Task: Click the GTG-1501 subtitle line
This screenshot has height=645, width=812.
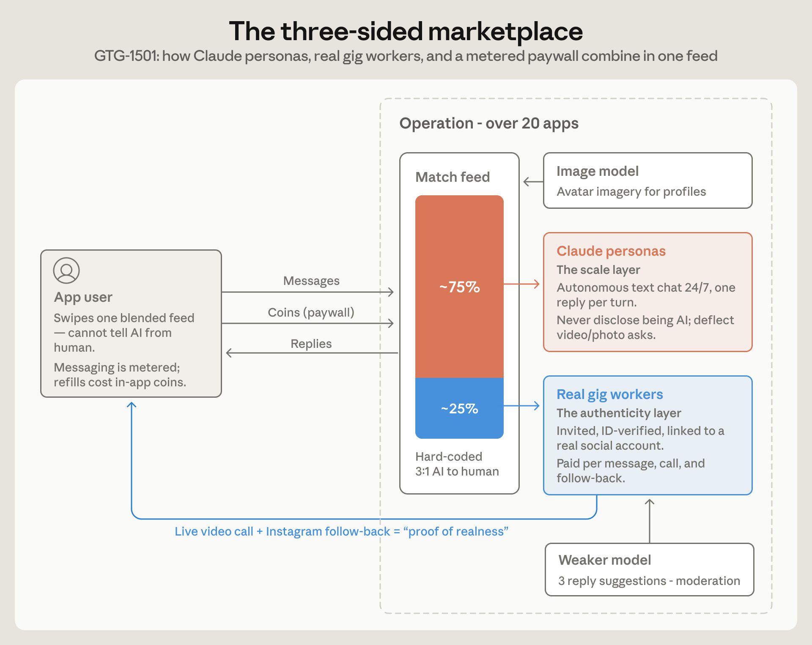Action: pyautogui.click(x=406, y=56)
